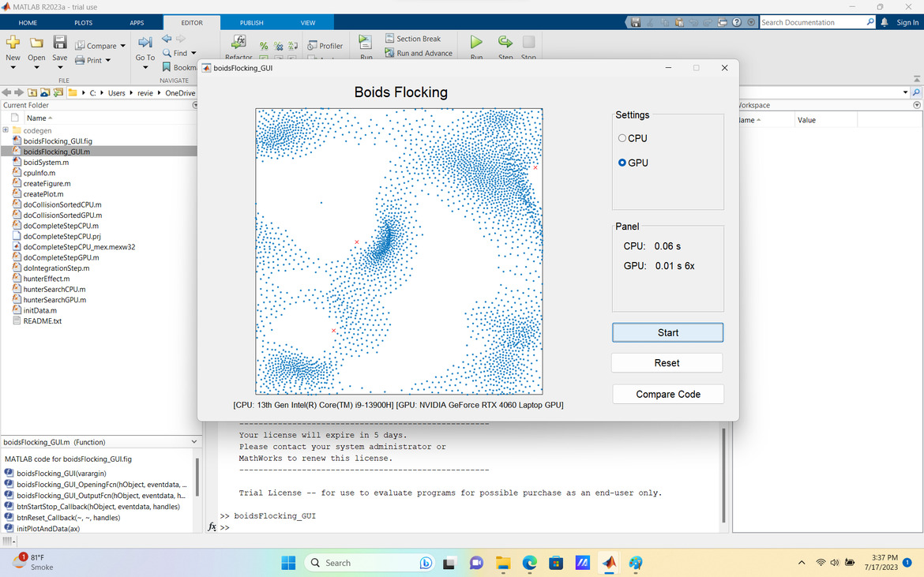
Task: Open a file with the Open folder icon
Action: pos(36,43)
